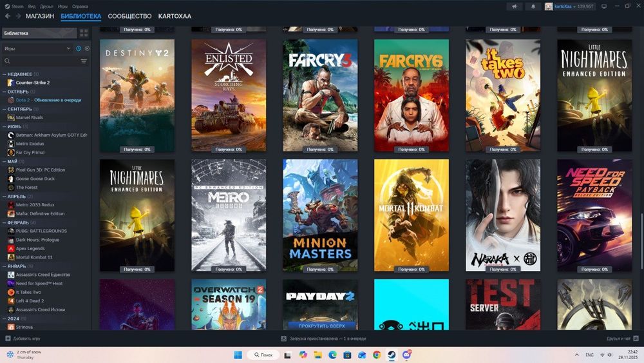Open the Игры library filter dropdown
644x363 pixels.
click(37, 48)
